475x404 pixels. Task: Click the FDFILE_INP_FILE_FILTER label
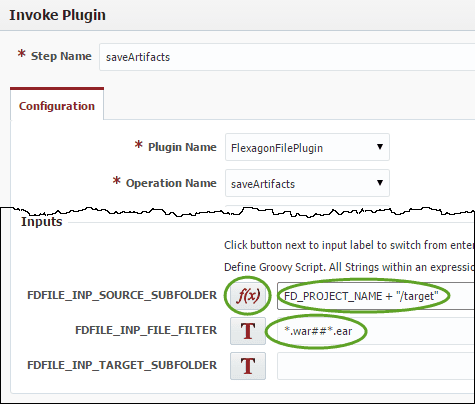146,330
